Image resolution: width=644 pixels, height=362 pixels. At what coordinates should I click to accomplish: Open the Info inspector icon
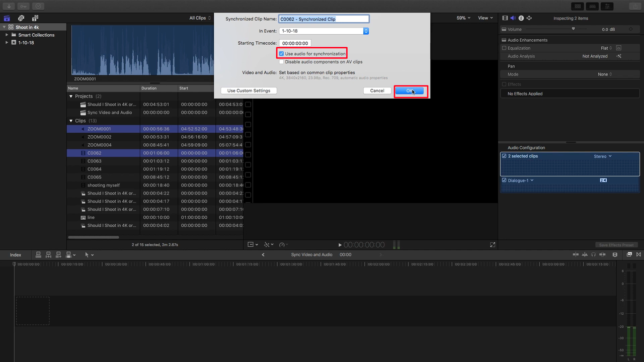(522, 18)
